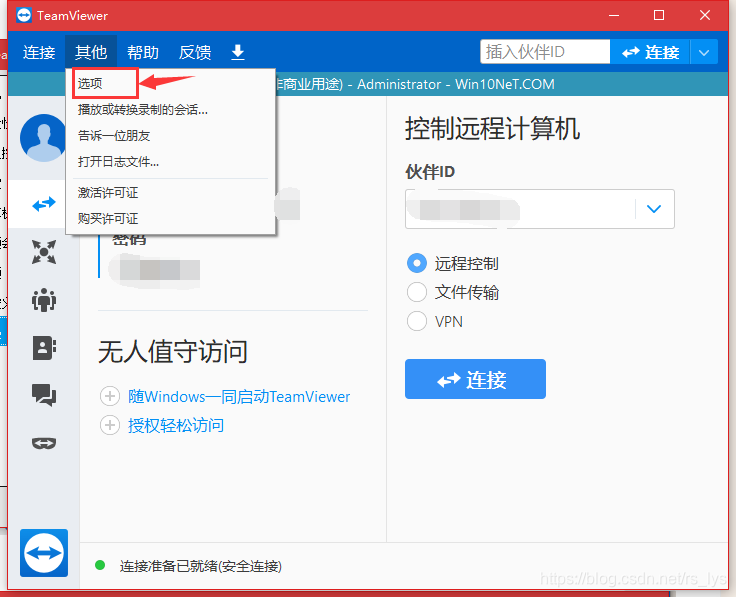Viewport: 736px width, 597px height.
Task: Open the people group sidebar icon
Action: pyautogui.click(x=44, y=300)
